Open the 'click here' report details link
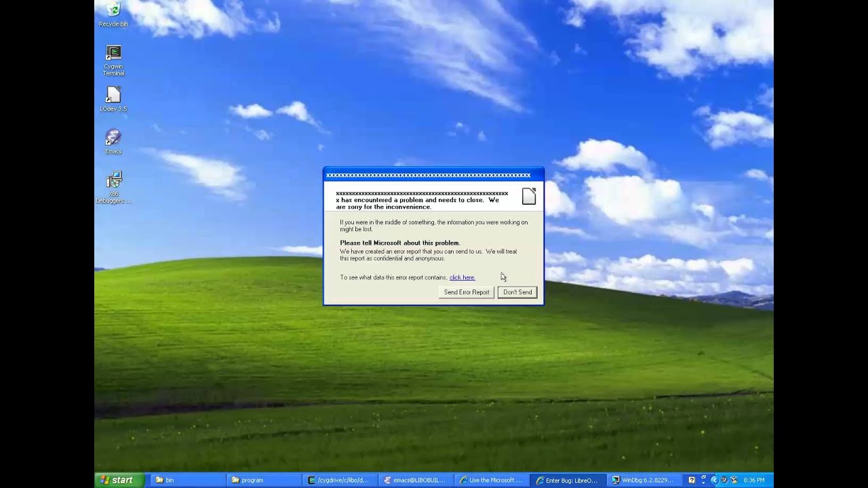868x488 pixels. coord(462,277)
